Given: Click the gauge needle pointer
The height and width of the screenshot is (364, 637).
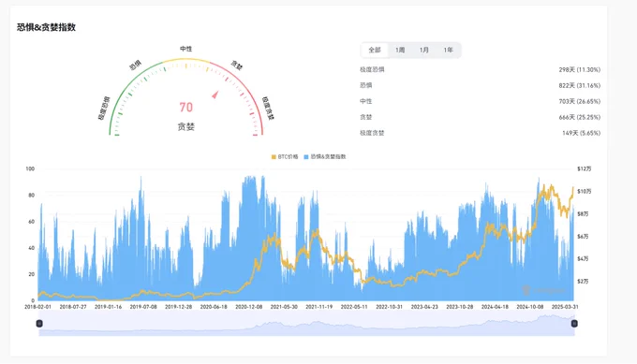Looking at the screenshot, I should [215, 95].
